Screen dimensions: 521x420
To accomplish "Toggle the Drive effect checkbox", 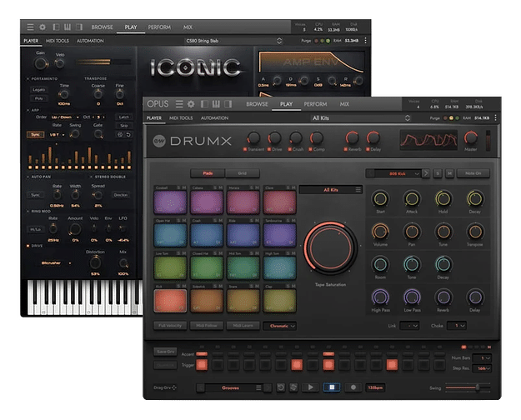I will [269, 149].
